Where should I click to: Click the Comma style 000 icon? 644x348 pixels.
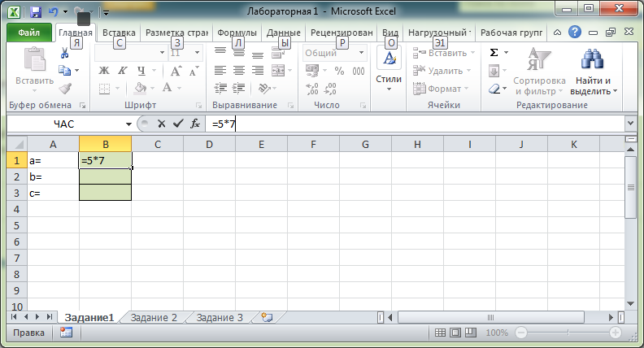tap(358, 71)
